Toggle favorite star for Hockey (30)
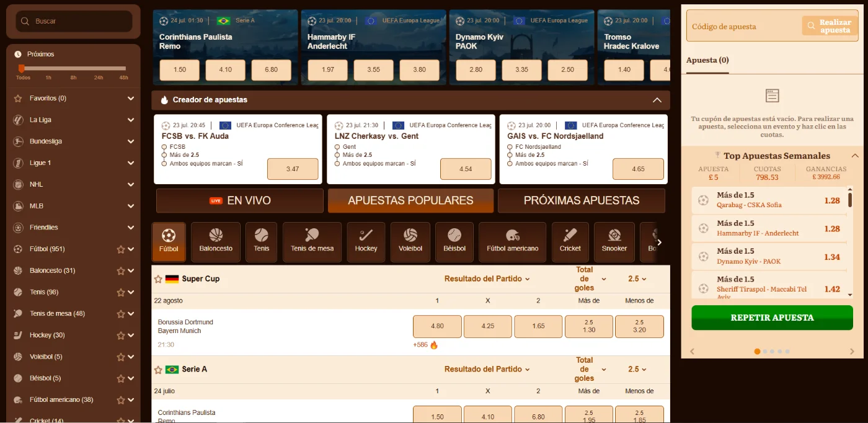 pyautogui.click(x=121, y=336)
